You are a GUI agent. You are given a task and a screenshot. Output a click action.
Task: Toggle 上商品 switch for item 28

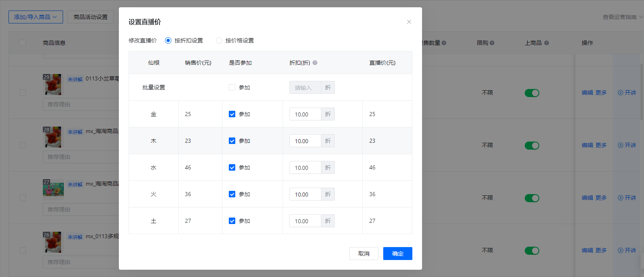[x=532, y=146]
